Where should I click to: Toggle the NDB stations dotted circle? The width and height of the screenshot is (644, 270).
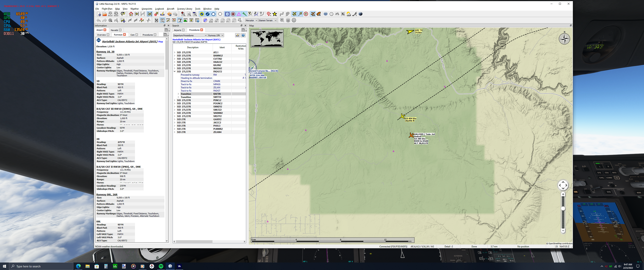(x=233, y=14)
